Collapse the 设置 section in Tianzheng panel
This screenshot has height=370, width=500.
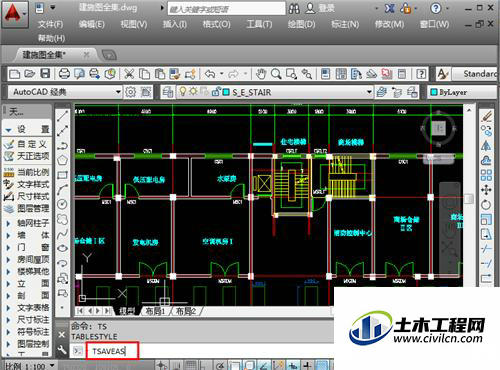point(9,130)
